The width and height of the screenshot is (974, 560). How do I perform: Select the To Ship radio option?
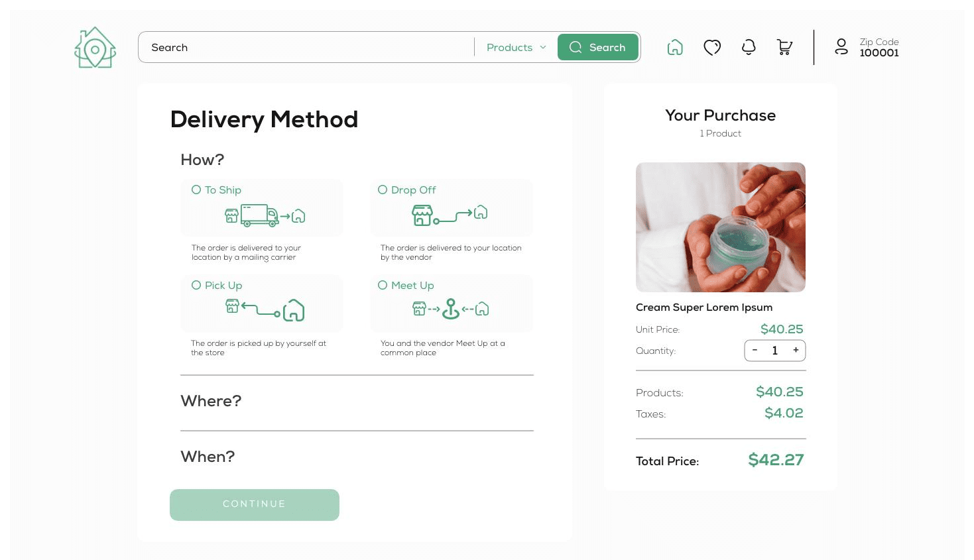[x=196, y=190]
